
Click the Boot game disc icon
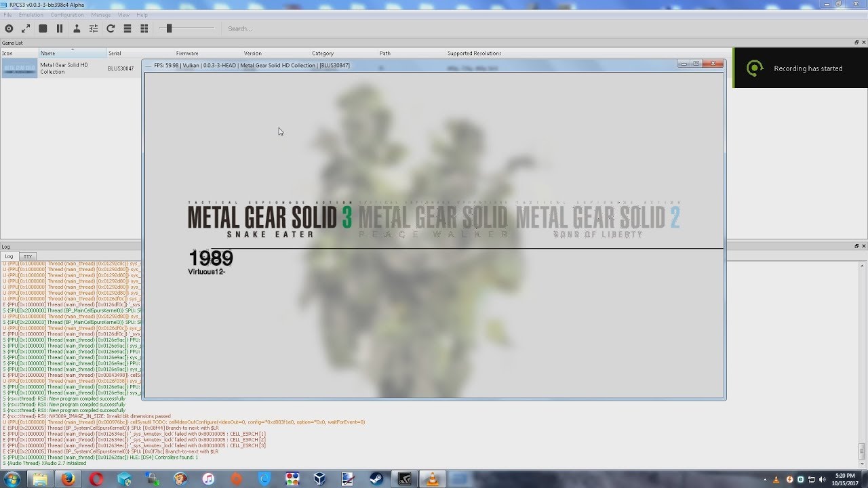9,28
